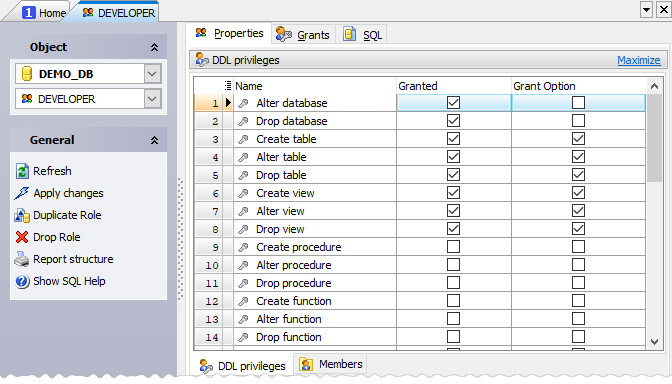The height and width of the screenshot is (384, 672).
Task: Collapse the Object panel section
Action: (x=154, y=47)
